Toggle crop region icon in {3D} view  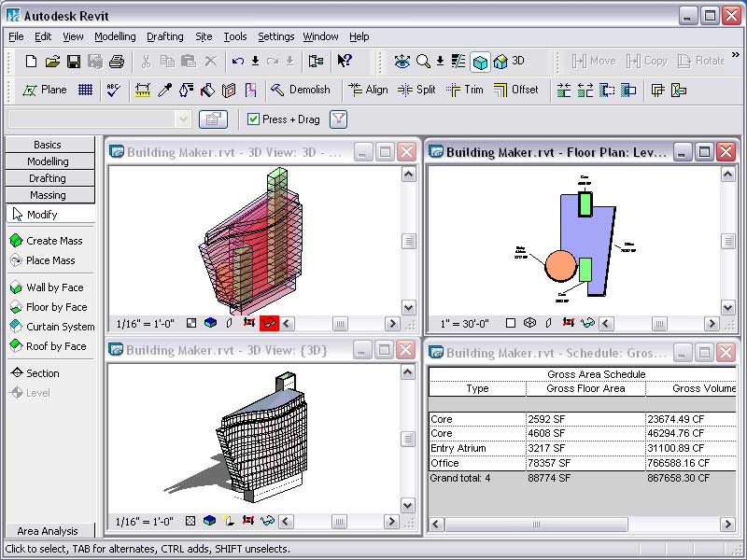point(247,521)
